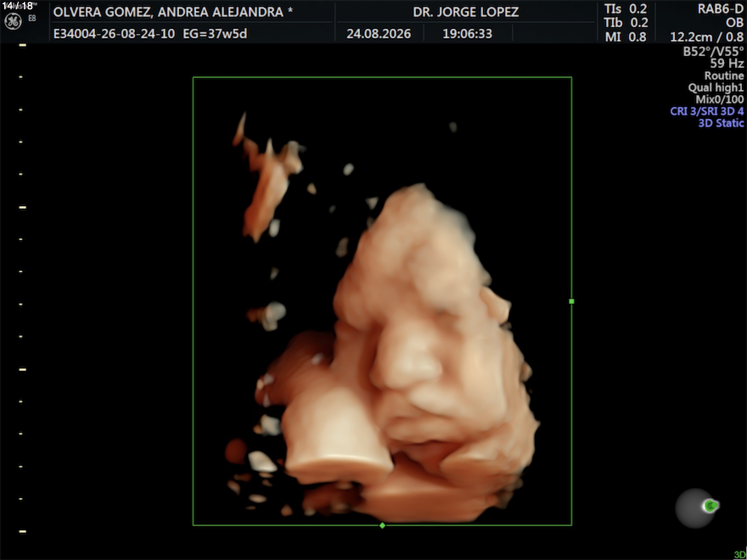Image resolution: width=747 pixels, height=560 pixels.
Task: Click the GE logo icon
Action: click(13, 22)
